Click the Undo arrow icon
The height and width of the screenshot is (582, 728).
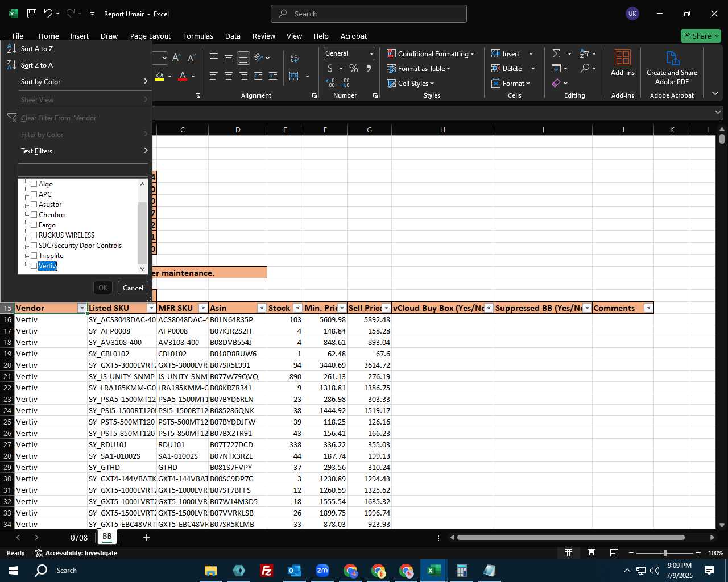48,14
